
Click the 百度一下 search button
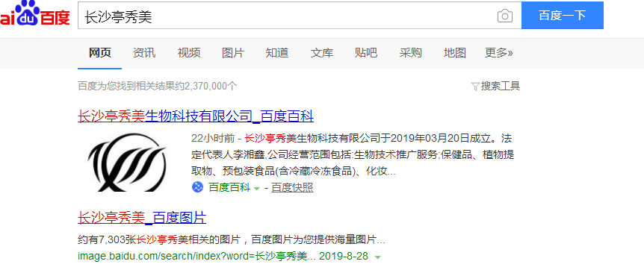pyautogui.click(x=563, y=16)
